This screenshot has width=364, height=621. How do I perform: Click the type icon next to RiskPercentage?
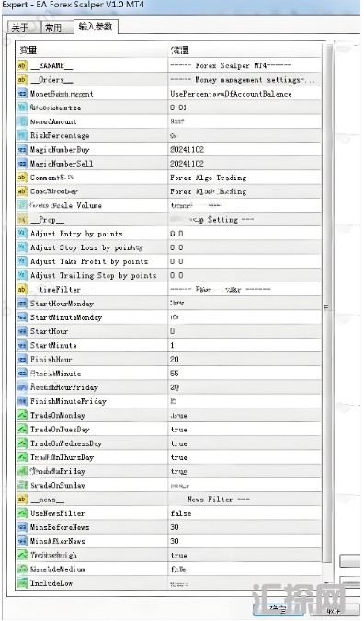(x=22, y=135)
